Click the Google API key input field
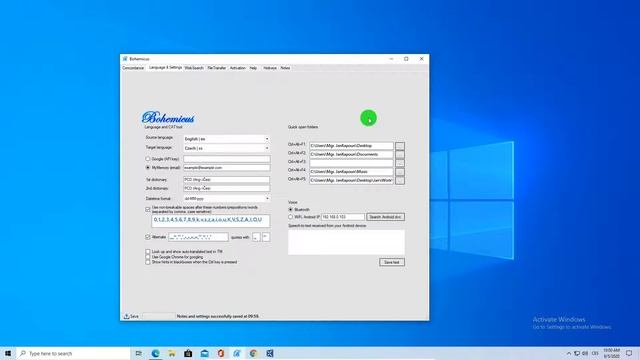 (x=227, y=159)
